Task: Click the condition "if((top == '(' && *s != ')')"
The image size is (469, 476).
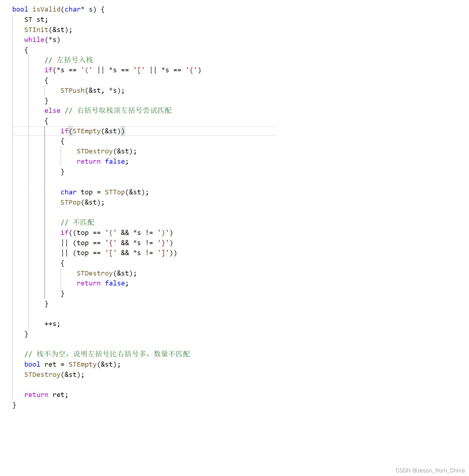Action: [x=117, y=233]
